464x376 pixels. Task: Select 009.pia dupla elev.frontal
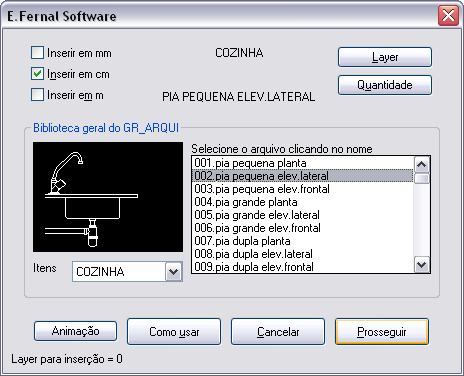(303, 267)
